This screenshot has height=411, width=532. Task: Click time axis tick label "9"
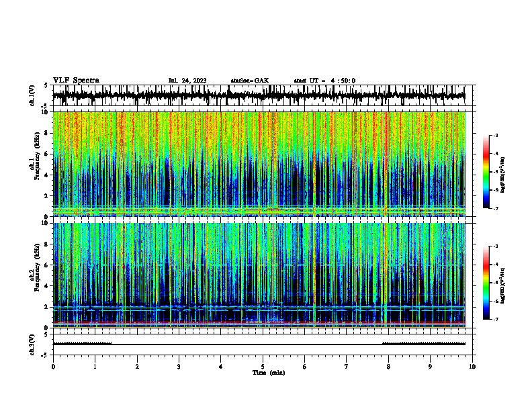[x=430, y=367]
